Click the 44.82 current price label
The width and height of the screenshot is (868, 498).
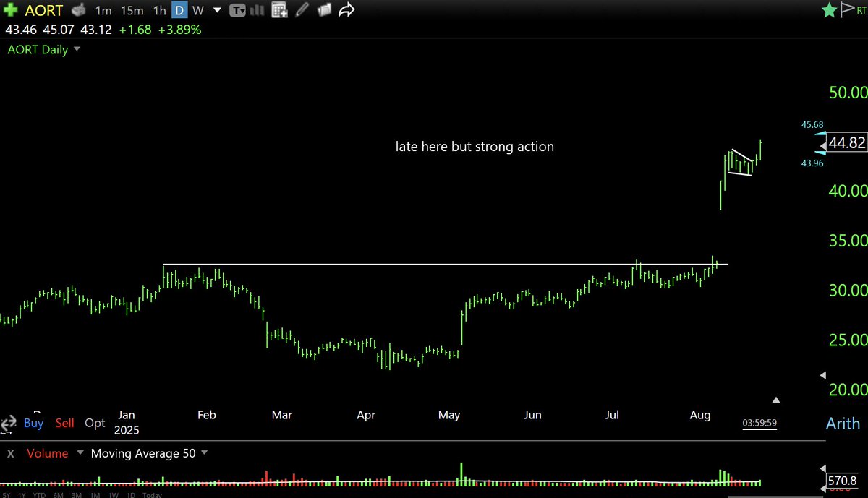pyautogui.click(x=847, y=143)
